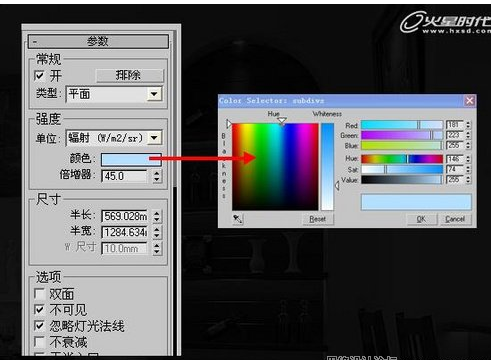
Task: Click the Whiteness marker triangle beside slider
Action: (x=337, y=185)
